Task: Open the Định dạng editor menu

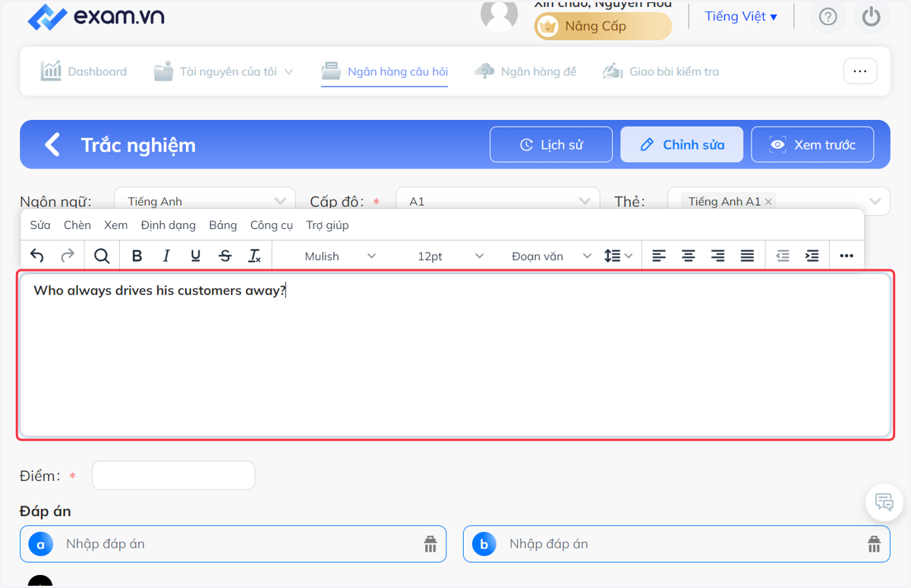Action: click(x=169, y=225)
